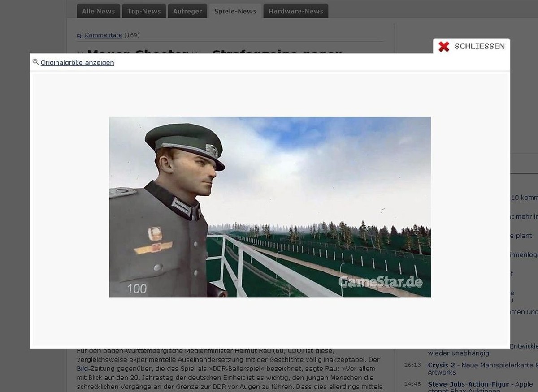Open the Aufreger tab

click(x=187, y=11)
